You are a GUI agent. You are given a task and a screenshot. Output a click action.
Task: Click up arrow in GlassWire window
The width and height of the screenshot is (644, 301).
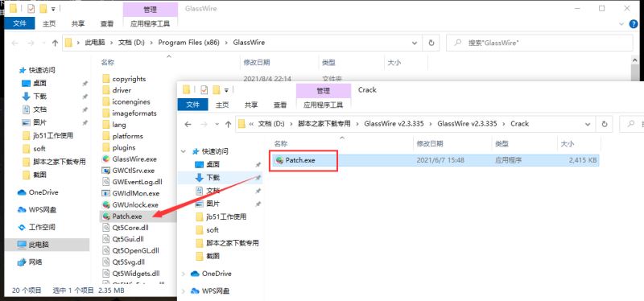pyautogui.click(x=55, y=43)
